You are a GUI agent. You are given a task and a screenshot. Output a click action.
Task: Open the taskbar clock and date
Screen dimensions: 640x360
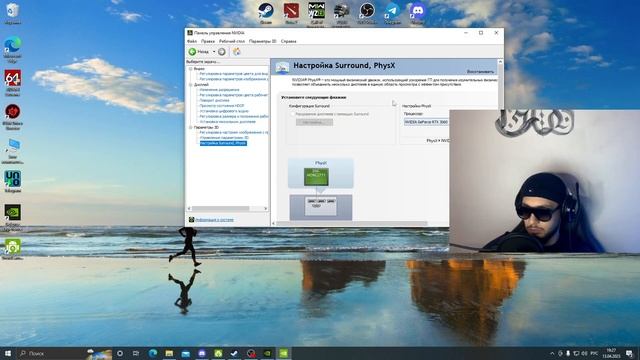611,353
